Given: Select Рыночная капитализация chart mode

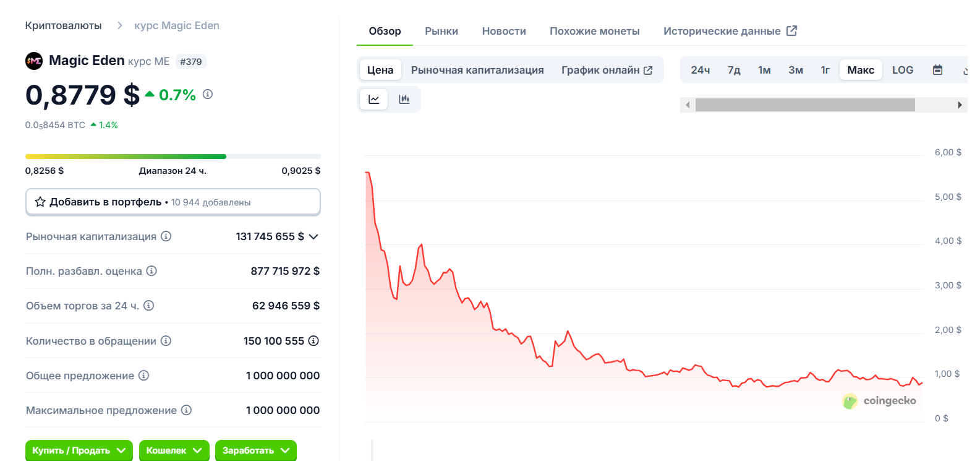Looking at the screenshot, I should click(477, 70).
